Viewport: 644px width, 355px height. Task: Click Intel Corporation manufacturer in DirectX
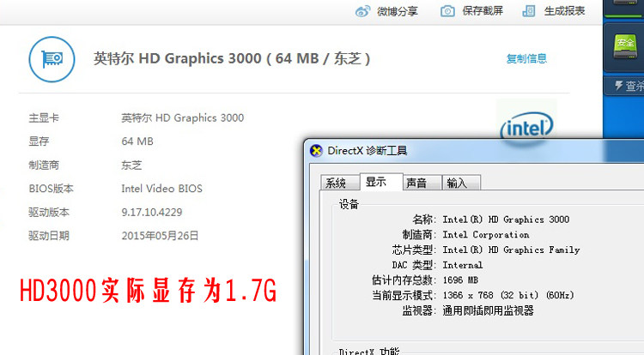tap(485, 234)
